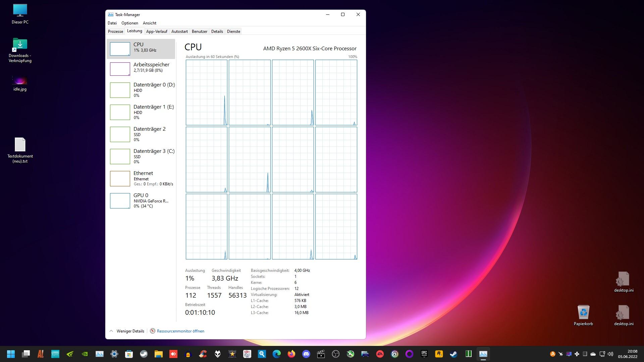This screenshot has width=644, height=362.
Task: Switch to the App-Verlauf tab
Action: 157,32
